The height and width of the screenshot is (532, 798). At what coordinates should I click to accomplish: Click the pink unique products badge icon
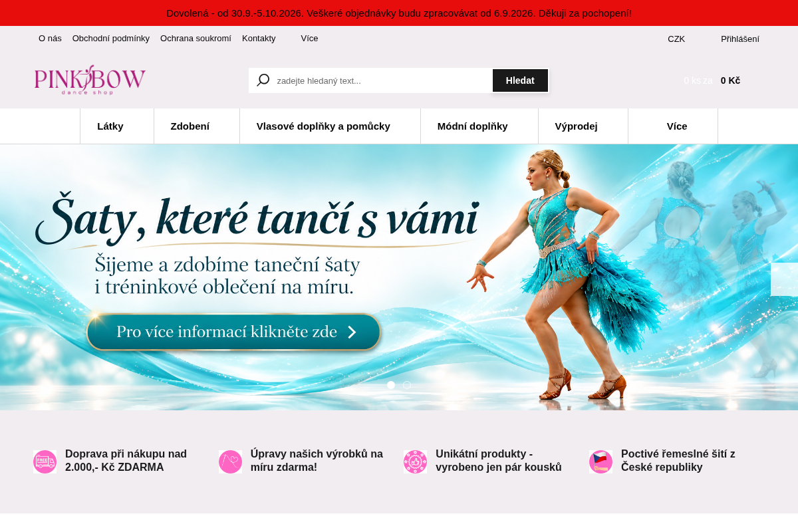tap(416, 462)
